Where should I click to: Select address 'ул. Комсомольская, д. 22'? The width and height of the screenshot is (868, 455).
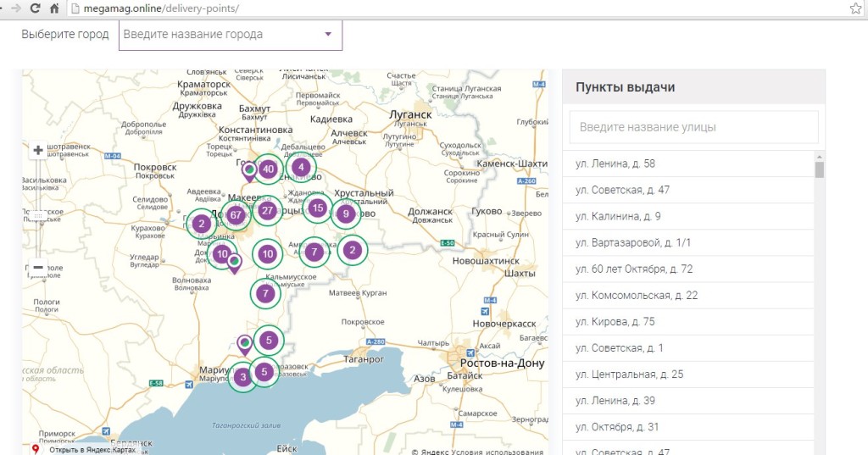[688, 295]
